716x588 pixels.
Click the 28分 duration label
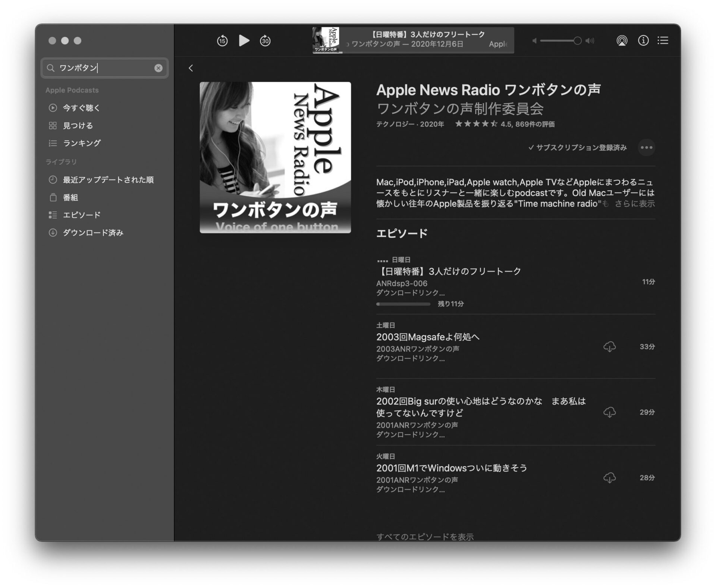[647, 478]
